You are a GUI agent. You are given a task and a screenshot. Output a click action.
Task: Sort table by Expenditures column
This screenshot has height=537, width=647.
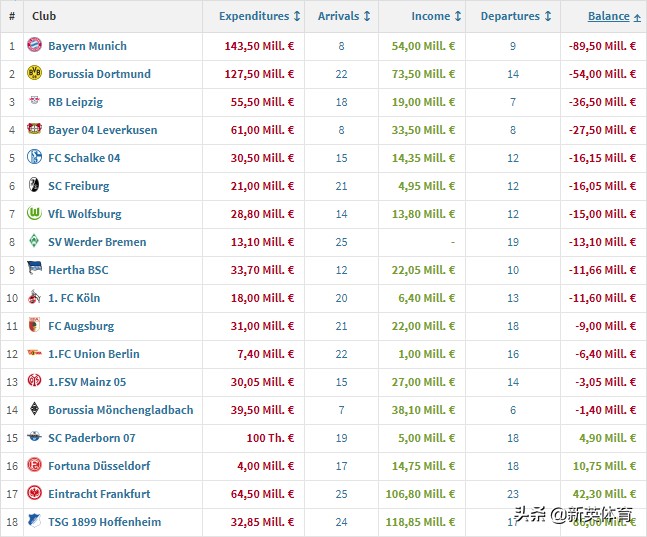click(x=259, y=17)
